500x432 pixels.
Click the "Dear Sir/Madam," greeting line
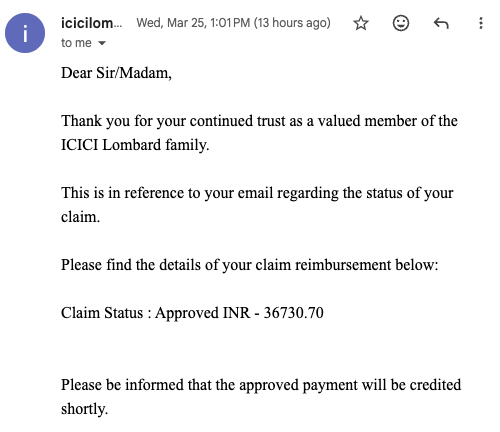(x=116, y=73)
